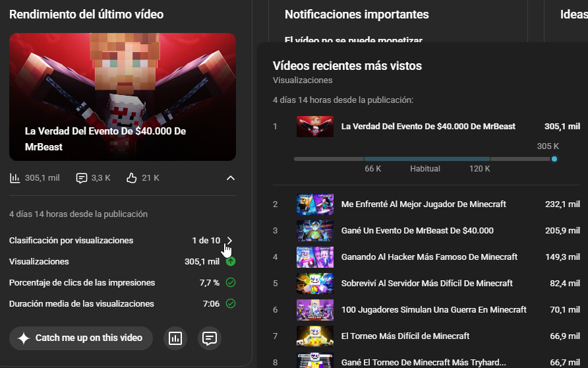Click Catch me up on this video
Image resolution: width=588 pixels, height=368 pixels.
coord(81,338)
